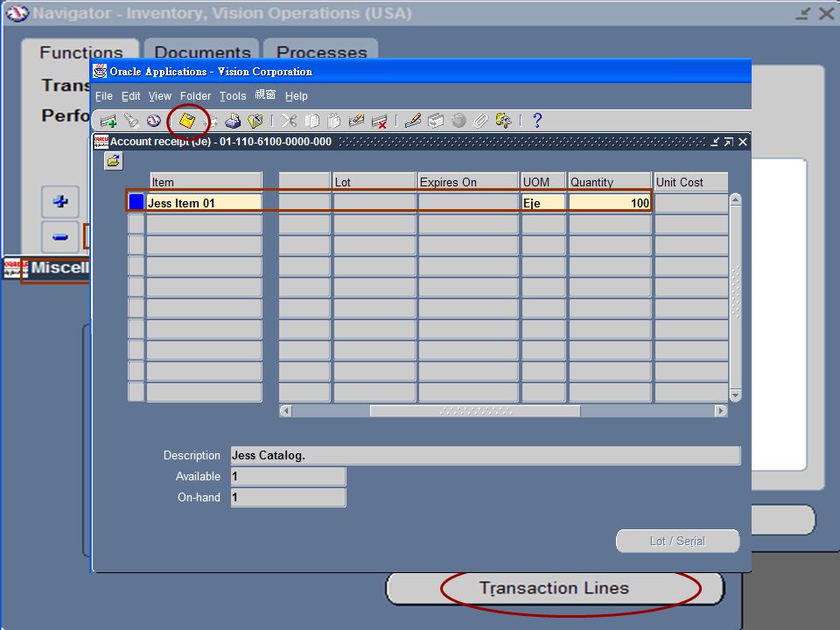
Task: Click the Window Help question mark icon
Action: 537,121
